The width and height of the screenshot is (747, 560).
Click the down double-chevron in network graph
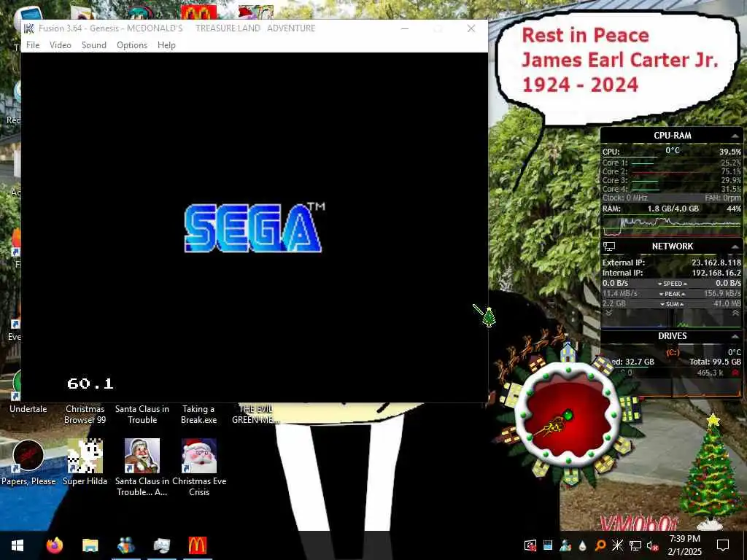[608, 313]
